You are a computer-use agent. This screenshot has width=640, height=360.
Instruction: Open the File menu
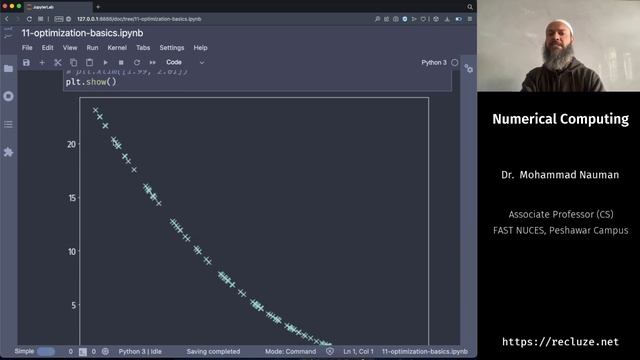point(27,48)
